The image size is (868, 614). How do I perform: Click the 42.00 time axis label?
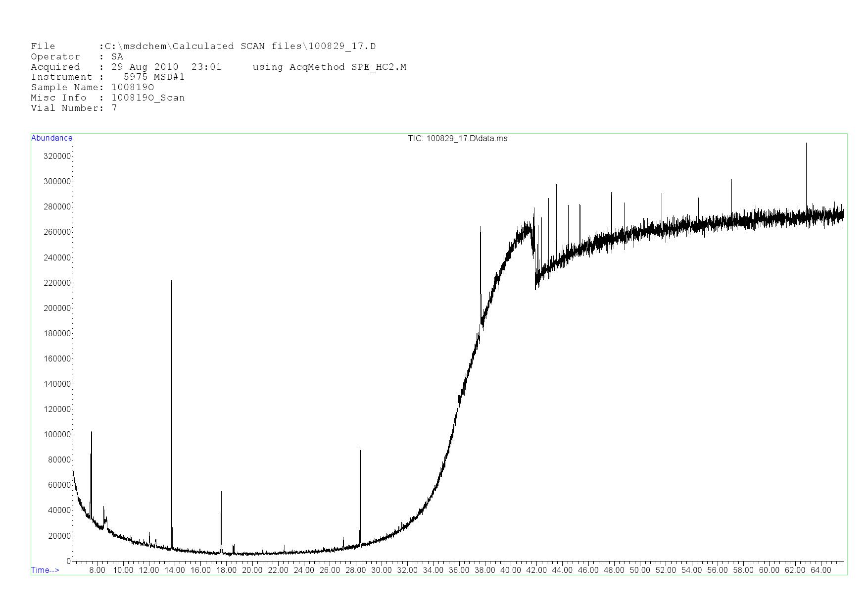(536, 570)
